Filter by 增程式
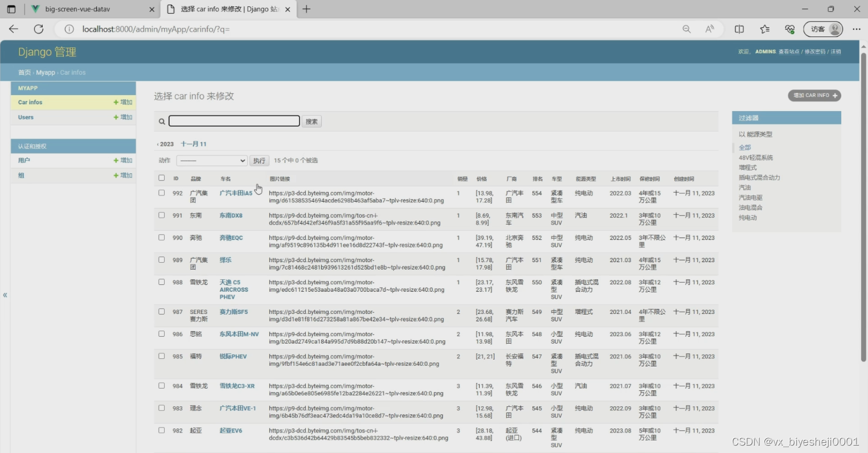 pos(748,168)
